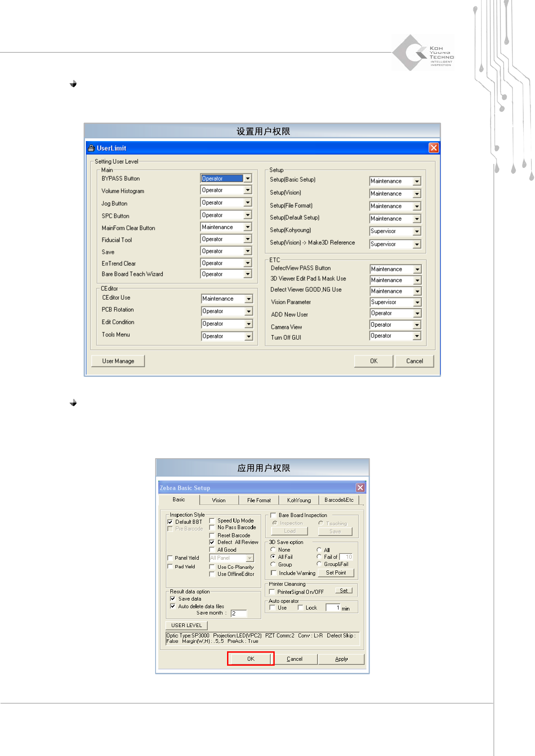Expand the SPC Button level dropdown
The image size is (535, 756).
coord(247,215)
